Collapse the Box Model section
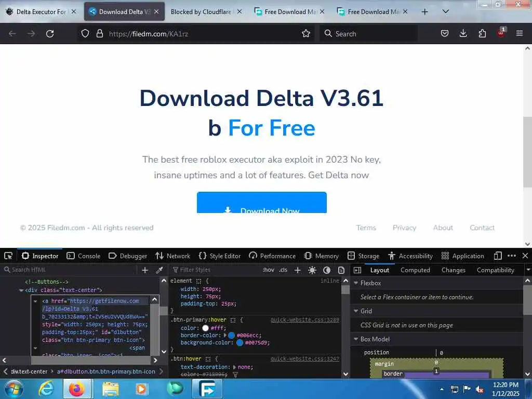532x399 pixels. [x=356, y=339]
